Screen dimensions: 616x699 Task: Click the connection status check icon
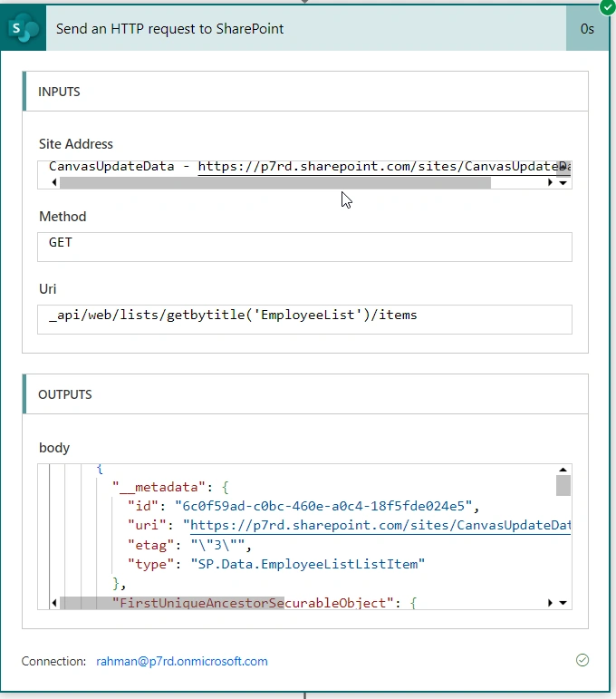[582, 660]
